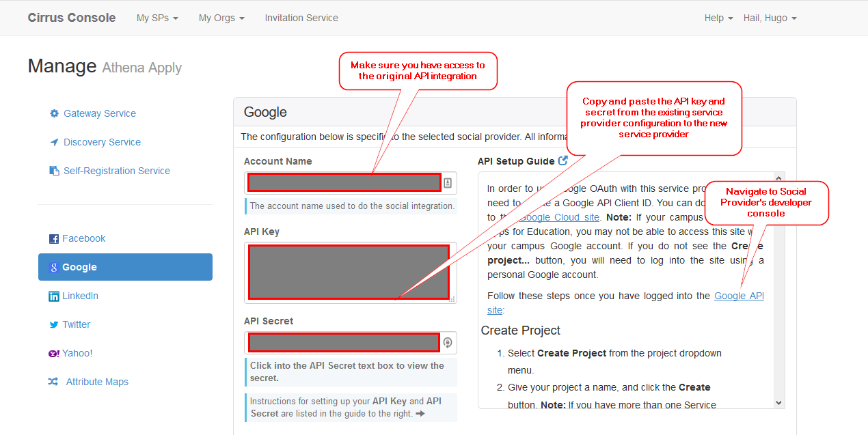Image resolution: width=868 pixels, height=435 pixels.
Task: Go to Cirrus Console home brand link
Action: click(x=72, y=18)
